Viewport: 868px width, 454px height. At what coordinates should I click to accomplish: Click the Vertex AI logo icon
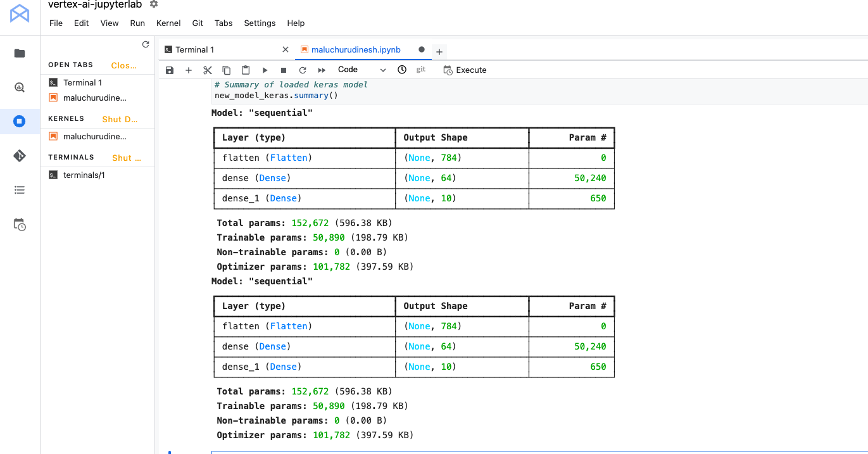[20, 13]
